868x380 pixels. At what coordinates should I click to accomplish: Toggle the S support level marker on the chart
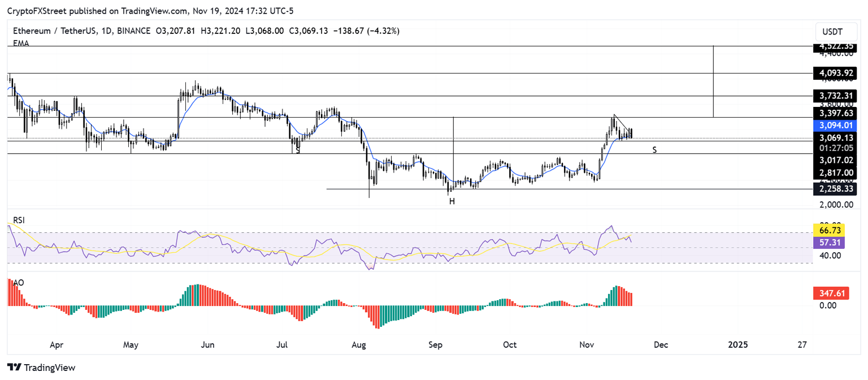click(654, 149)
